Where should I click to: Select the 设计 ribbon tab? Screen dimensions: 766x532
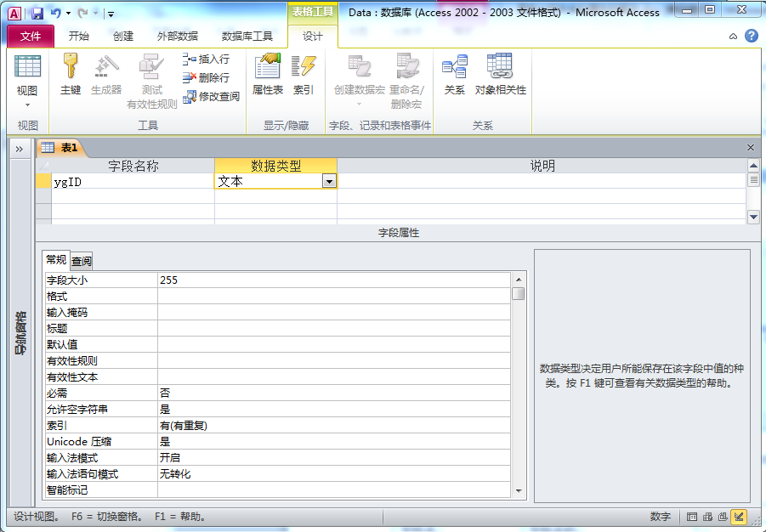313,37
